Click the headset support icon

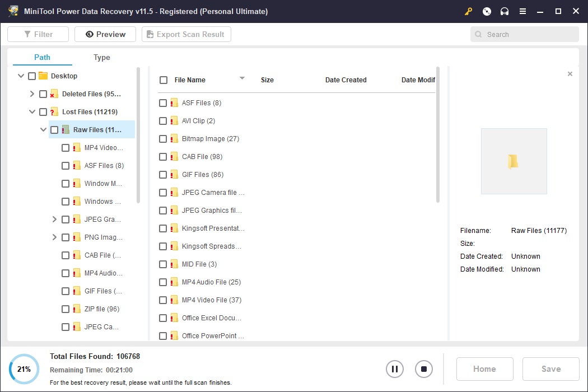504,11
